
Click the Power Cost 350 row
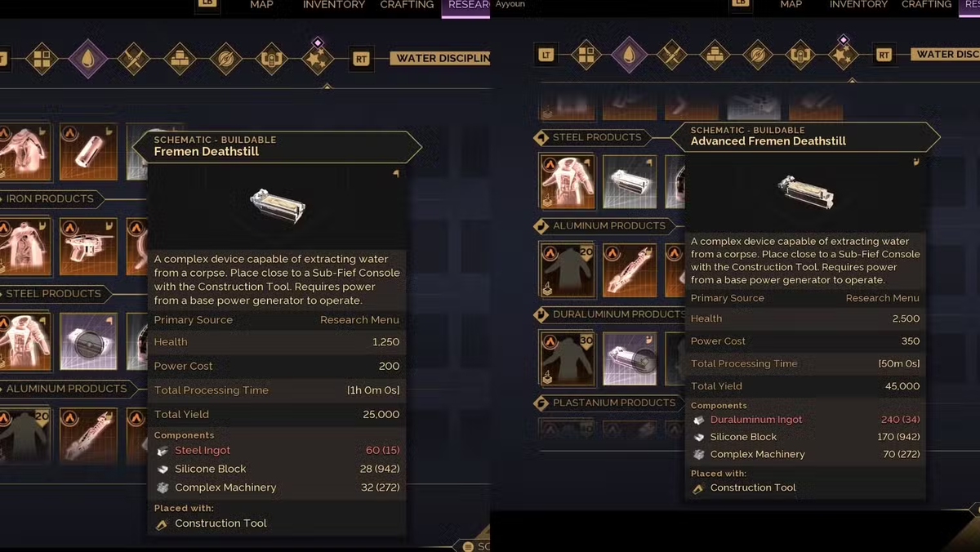(805, 341)
